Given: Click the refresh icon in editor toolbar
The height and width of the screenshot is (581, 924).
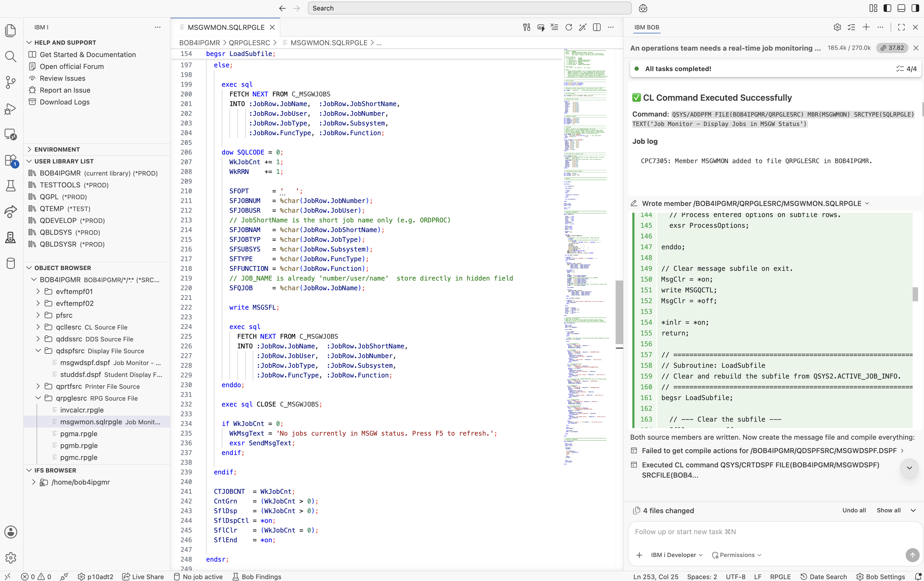Looking at the screenshot, I should (569, 27).
